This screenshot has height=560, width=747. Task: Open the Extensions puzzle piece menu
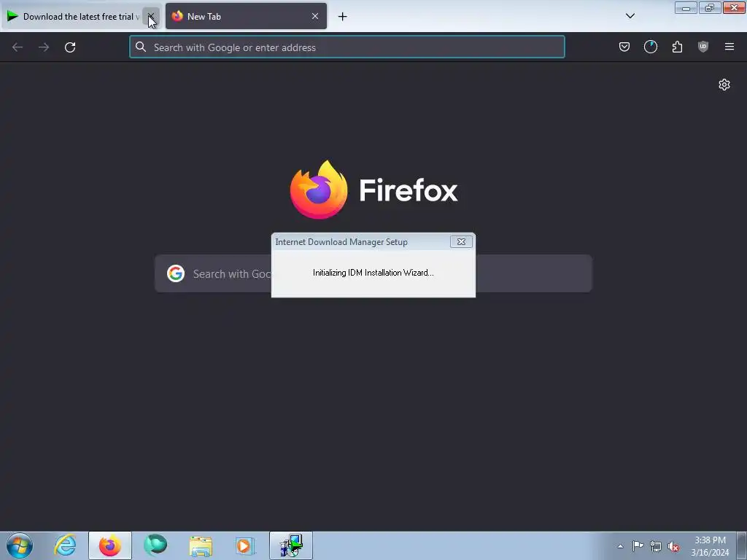677,47
